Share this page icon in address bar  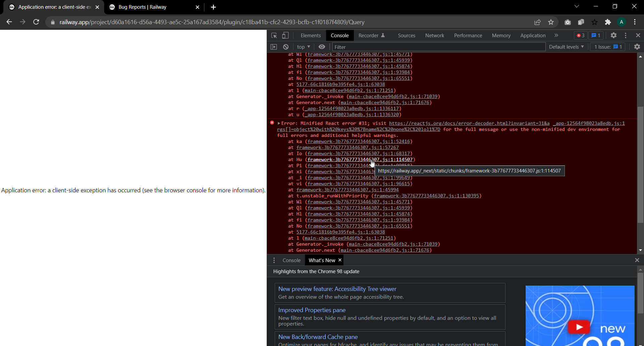(537, 22)
